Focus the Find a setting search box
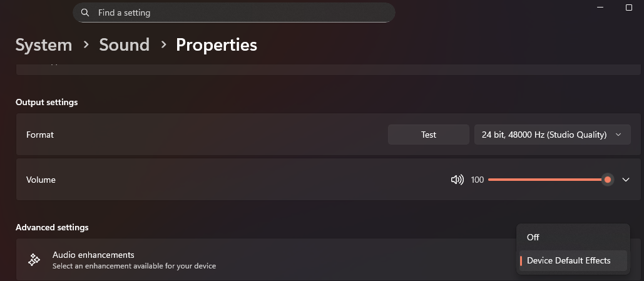 click(x=233, y=13)
